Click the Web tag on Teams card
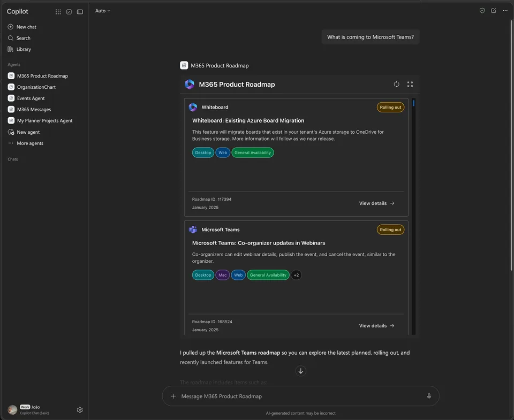Viewport: 514px width, 420px height. 238,275
